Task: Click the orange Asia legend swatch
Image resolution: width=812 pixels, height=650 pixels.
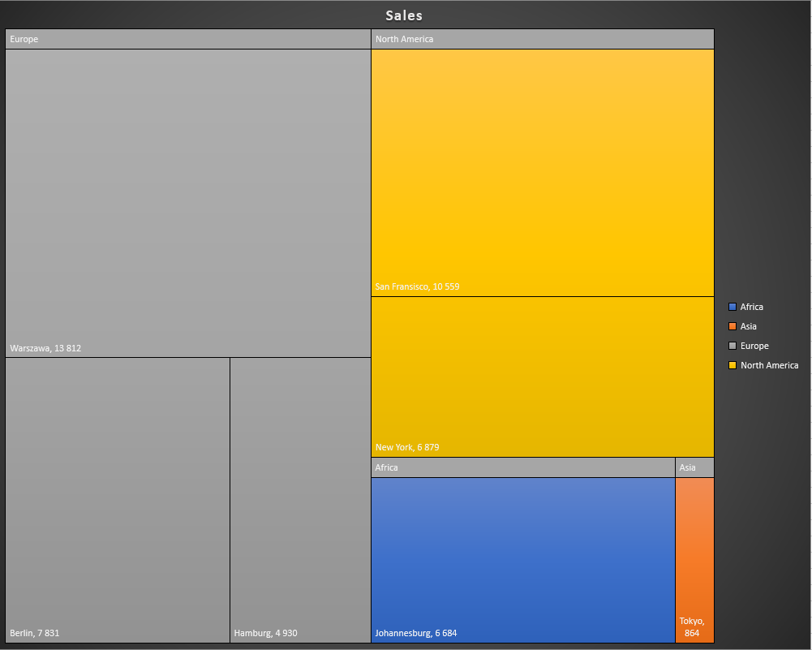Action: pos(733,326)
